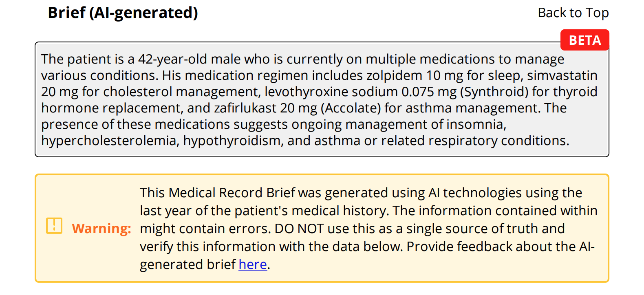Click the red BETA badge
The image size is (644, 295).
[584, 40]
